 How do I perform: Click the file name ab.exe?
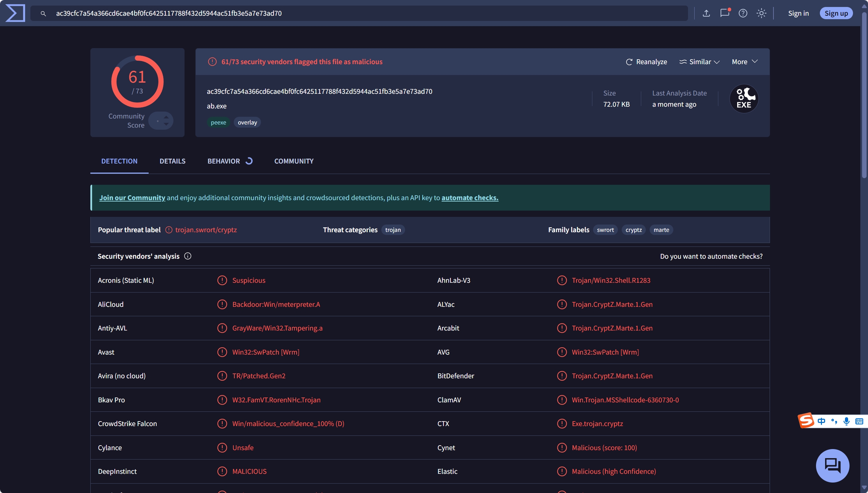(217, 106)
